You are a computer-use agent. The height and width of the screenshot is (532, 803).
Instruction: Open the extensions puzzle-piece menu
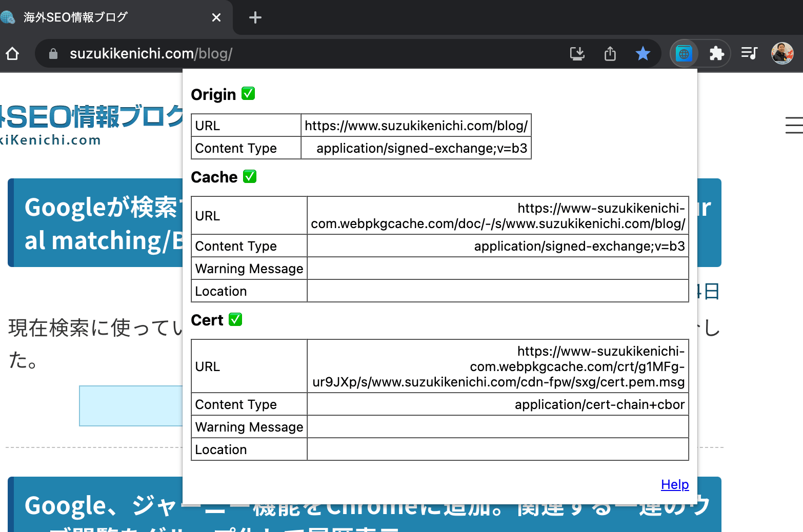click(716, 53)
